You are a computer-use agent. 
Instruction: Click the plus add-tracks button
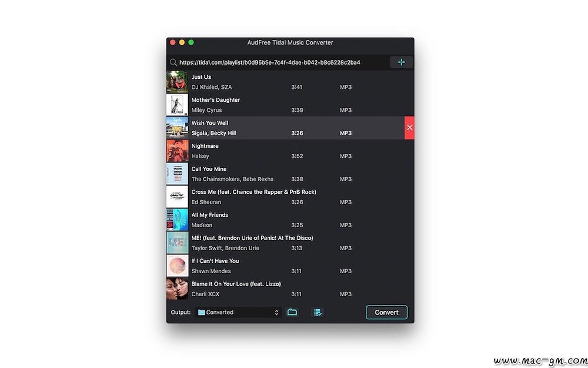click(401, 62)
